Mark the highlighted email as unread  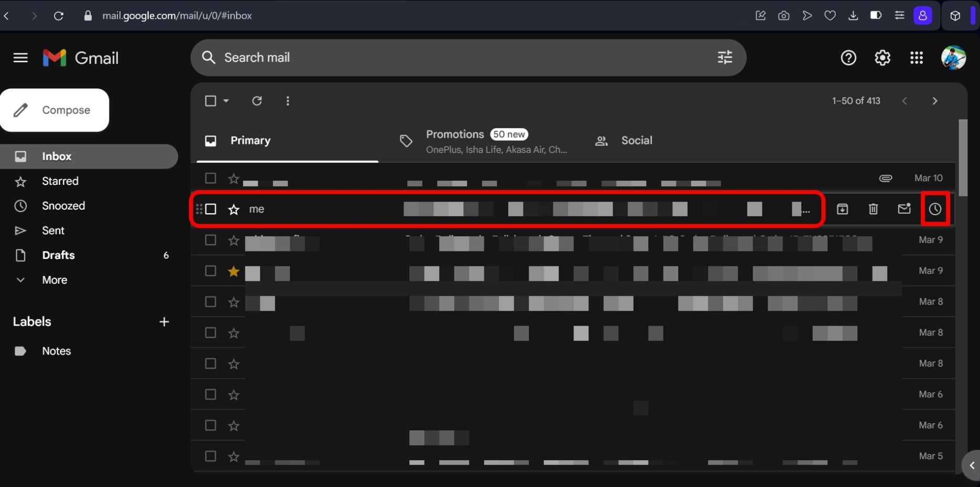[x=905, y=208]
